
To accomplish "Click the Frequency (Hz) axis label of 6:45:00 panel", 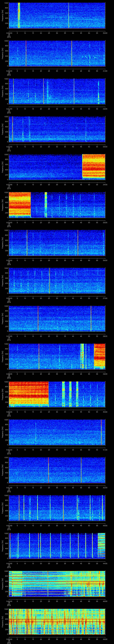I will [x=3, y=621].
